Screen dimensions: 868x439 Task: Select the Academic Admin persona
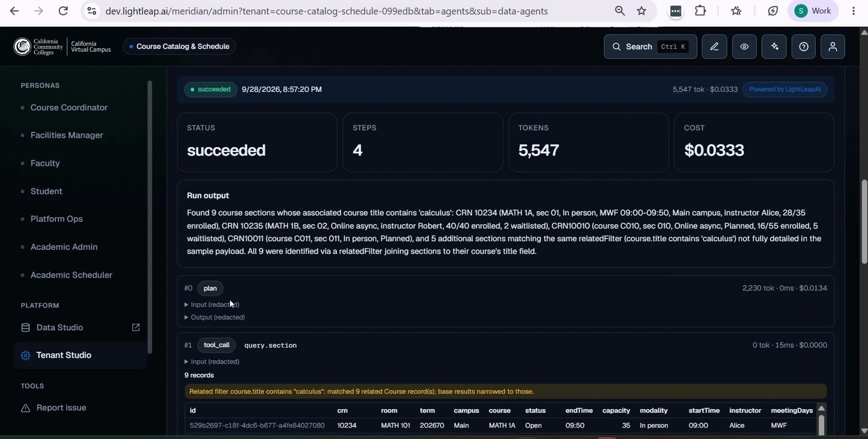[64, 247]
